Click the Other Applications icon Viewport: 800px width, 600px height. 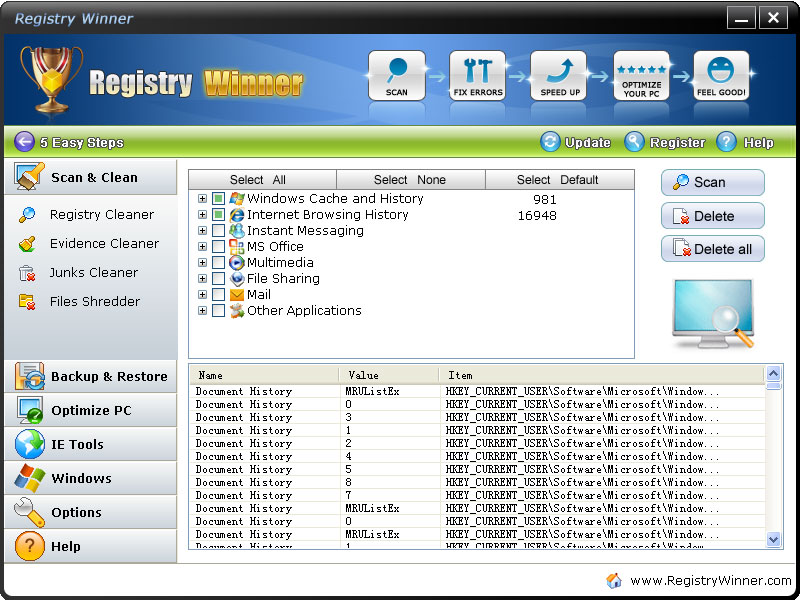[237, 311]
